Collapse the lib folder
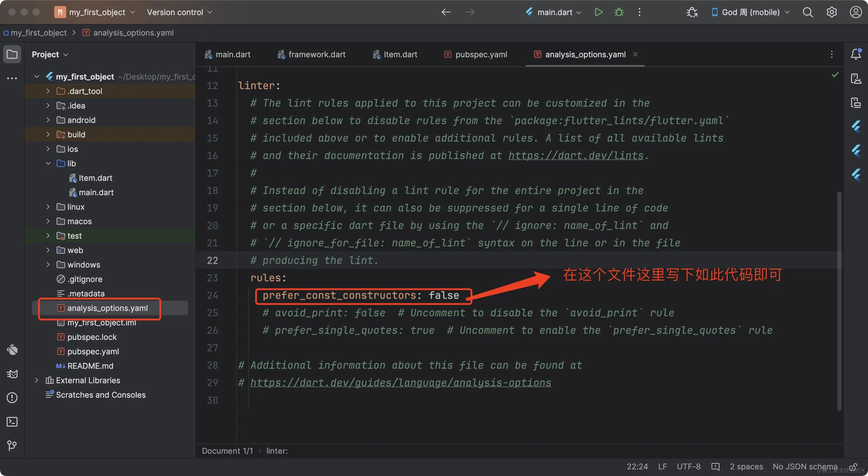Image resolution: width=868 pixels, height=476 pixels. point(48,163)
